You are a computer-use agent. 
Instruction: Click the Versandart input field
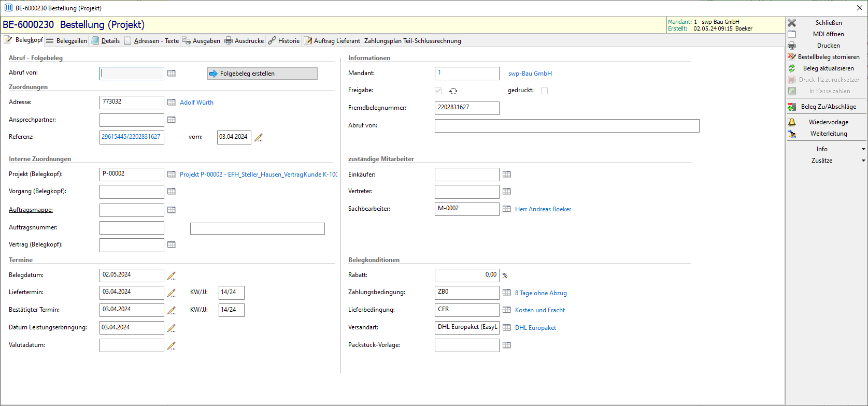click(467, 328)
